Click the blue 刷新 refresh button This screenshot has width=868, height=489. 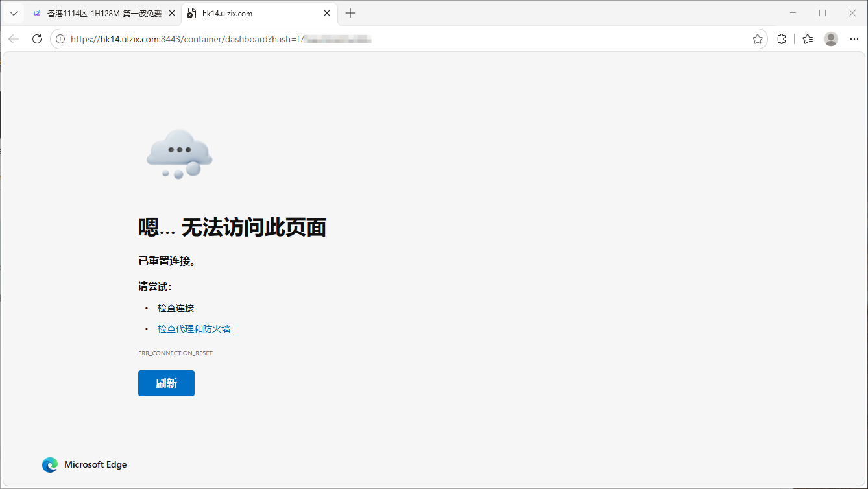click(166, 383)
